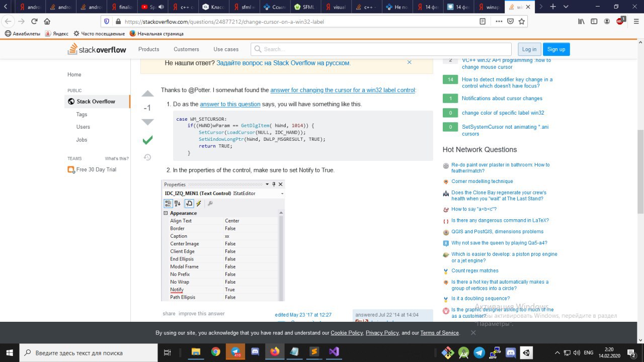Open the Properties panel screenshot image
This screenshot has height=362, width=644.
click(223, 240)
